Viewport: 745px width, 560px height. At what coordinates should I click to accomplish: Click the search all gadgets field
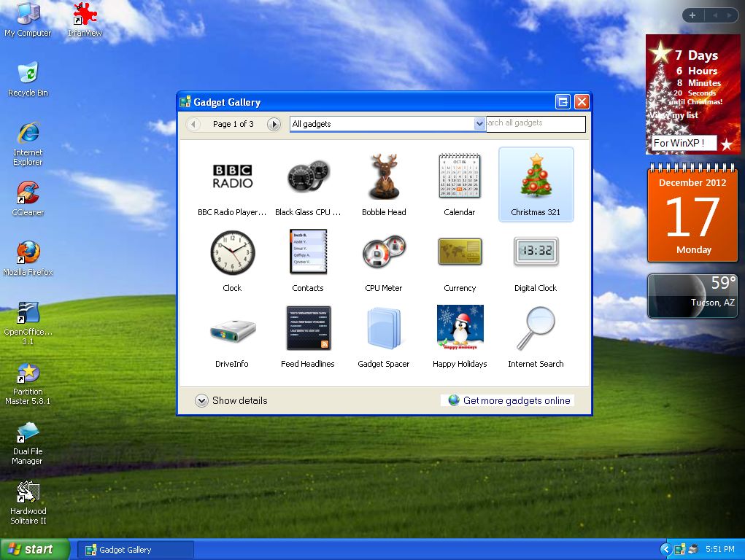(536, 123)
